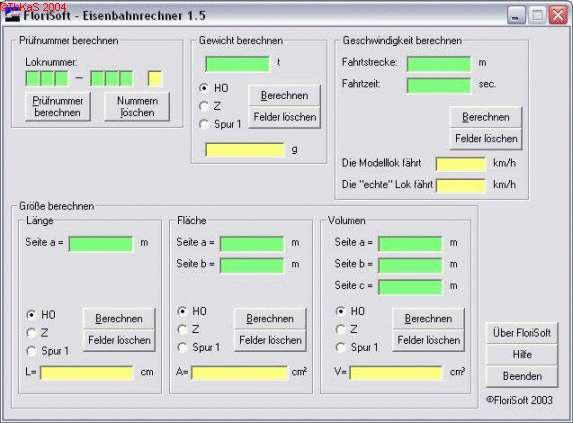Click Felder löschen in Gewicht berechnen group
This screenshot has width=573, height=423.
point(284,117)
